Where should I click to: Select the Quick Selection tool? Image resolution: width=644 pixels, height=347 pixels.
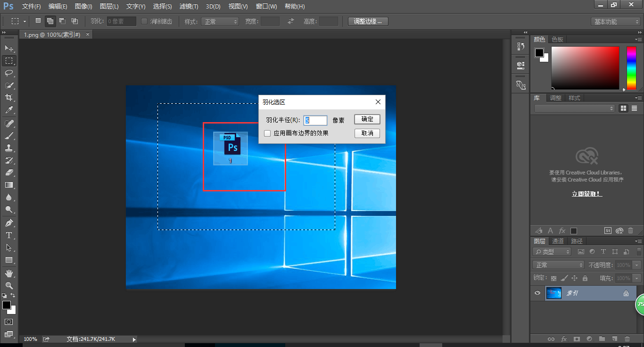[x=9, y=85]
